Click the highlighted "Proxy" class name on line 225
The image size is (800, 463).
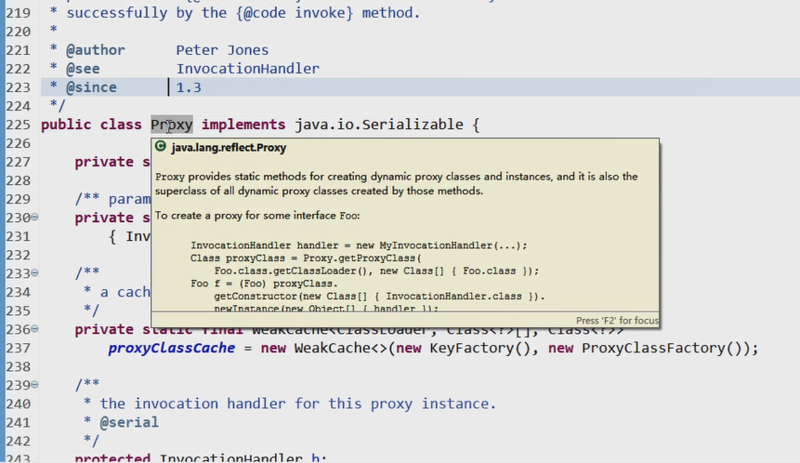(x=171, y=125)
